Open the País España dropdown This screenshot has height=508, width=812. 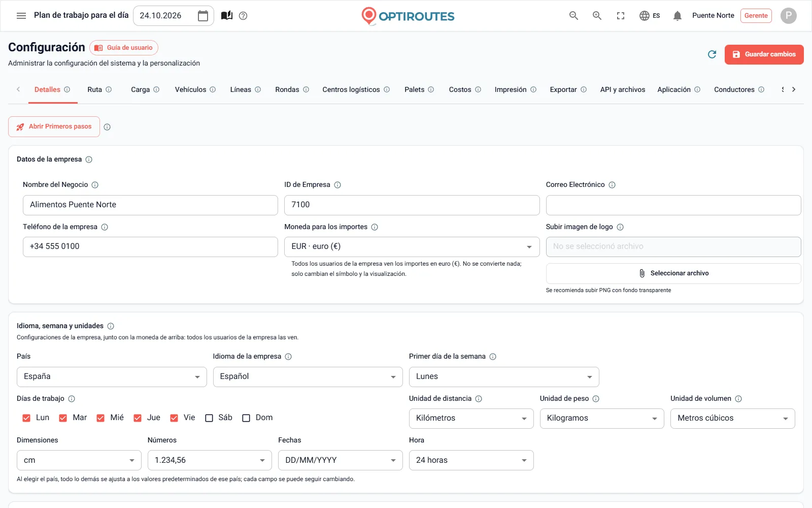(112, 377)
